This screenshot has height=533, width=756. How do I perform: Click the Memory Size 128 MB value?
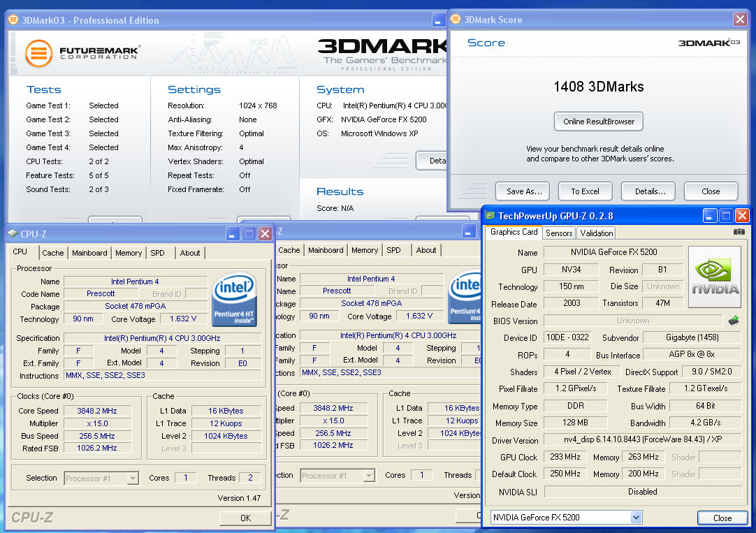[x=575, y=423]
